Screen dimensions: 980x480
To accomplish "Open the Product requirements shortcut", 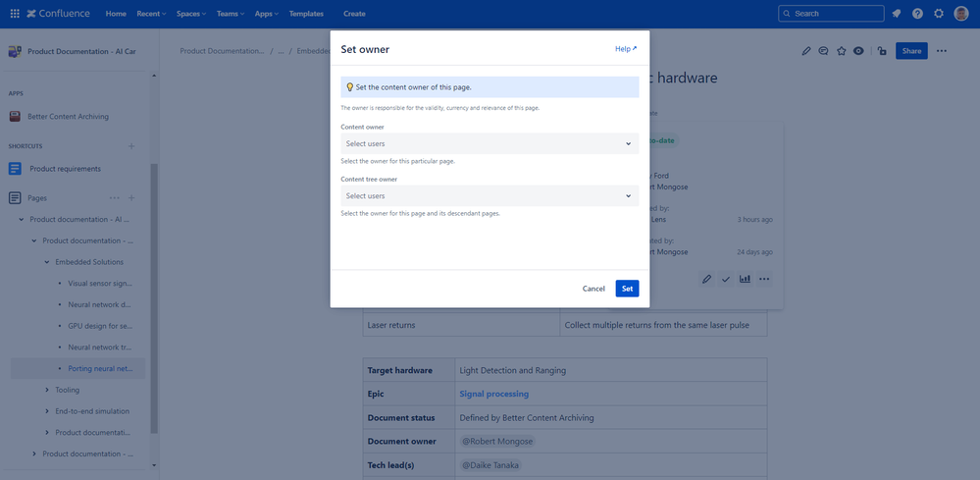I will coord(65,169).
